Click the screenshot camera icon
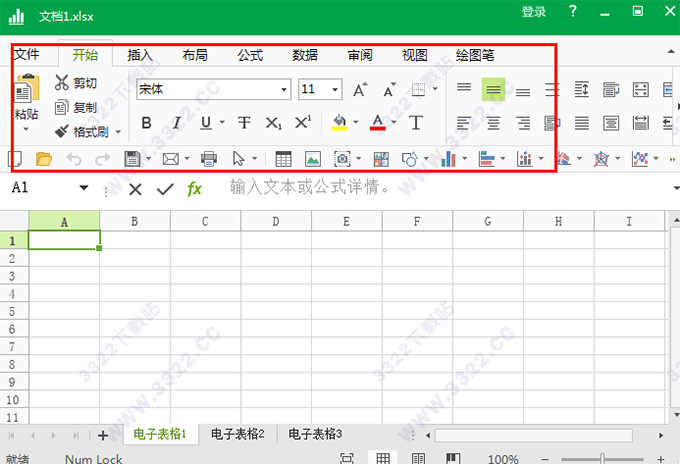 (342, 159)
